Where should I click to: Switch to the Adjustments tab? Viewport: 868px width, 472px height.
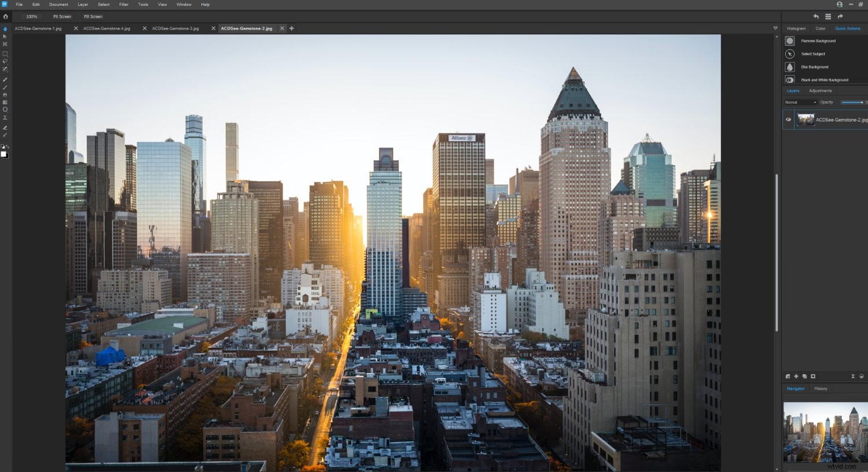coord(821,90)
